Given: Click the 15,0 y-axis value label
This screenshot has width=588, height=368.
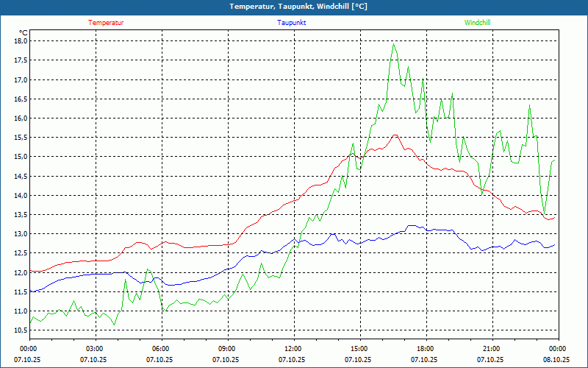Looking at the screenshot, I should click(x=20, y=157).
